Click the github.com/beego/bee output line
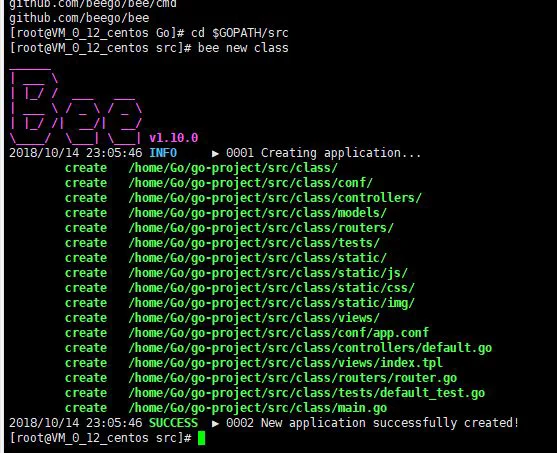Screen dimensions: 557x453 (x=79, y=18)
